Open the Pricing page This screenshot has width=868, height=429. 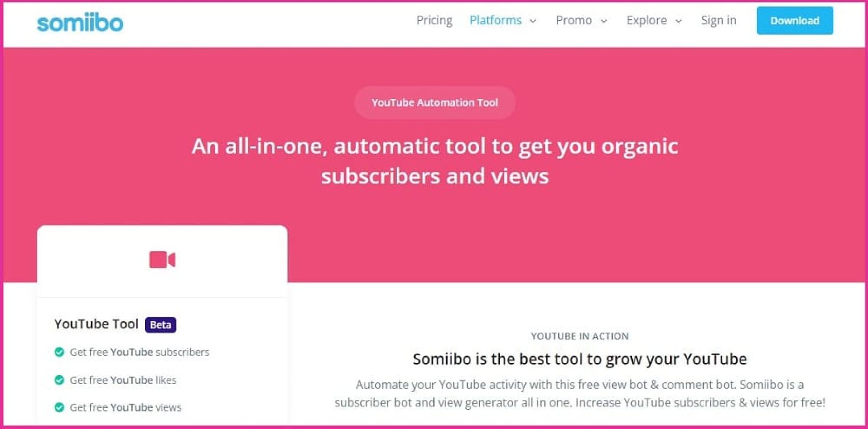[x=434, y=20]
